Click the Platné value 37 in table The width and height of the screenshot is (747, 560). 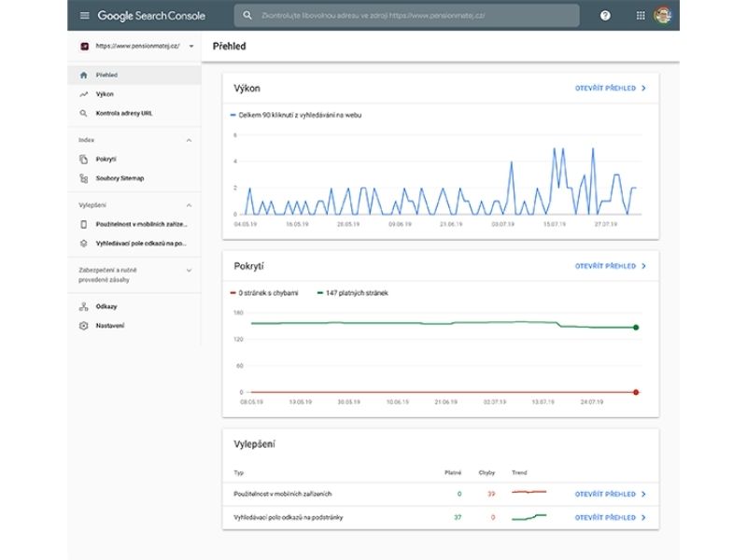(458, 518)
